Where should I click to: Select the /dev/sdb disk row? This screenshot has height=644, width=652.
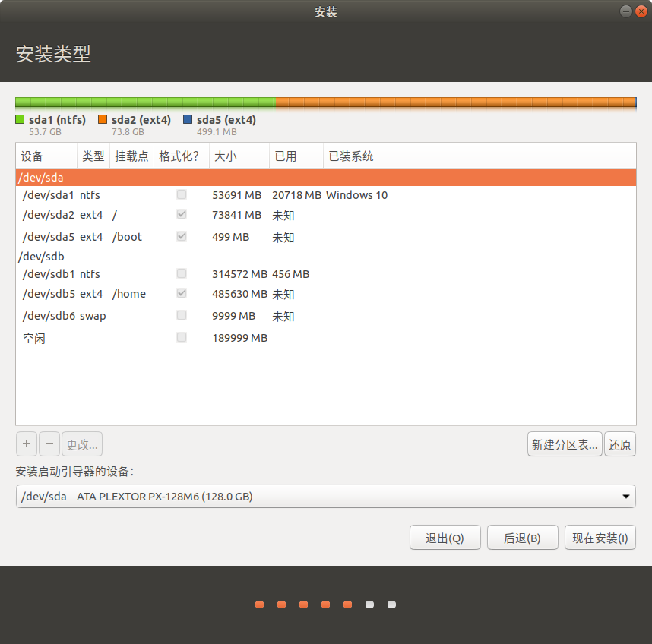pyautogui.click(x=325, y=257)
